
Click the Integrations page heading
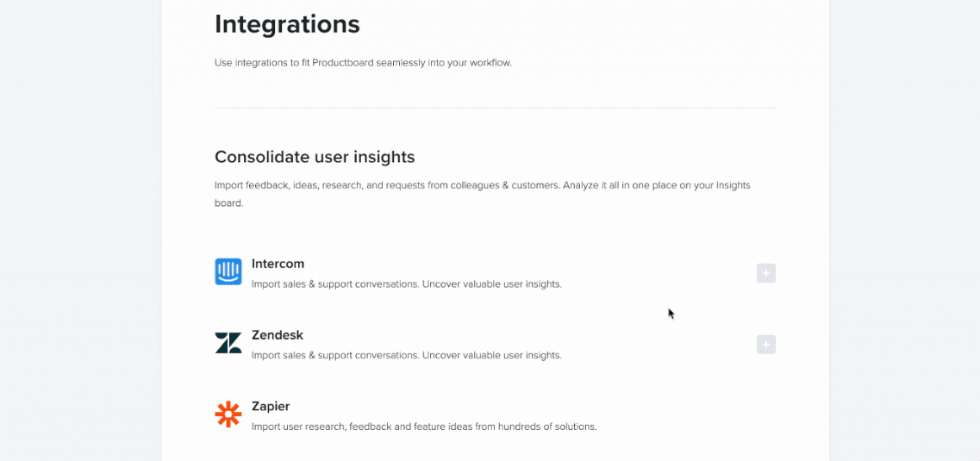tap(288, 24)
